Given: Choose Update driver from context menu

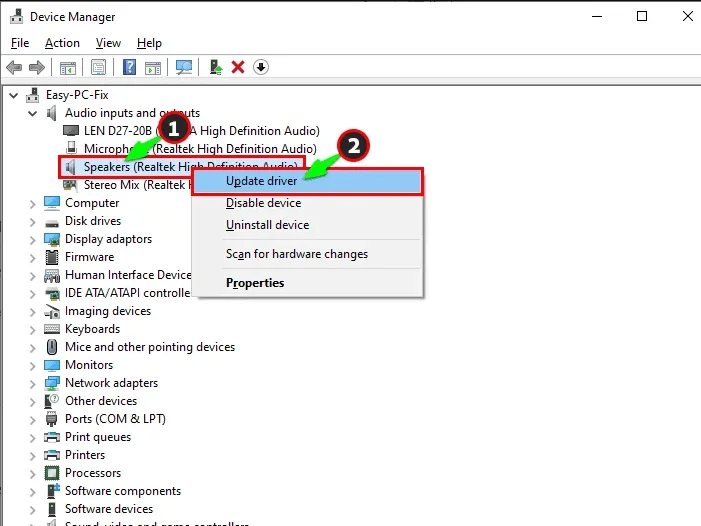Looking at the screenshot, I should pyautogui.click(x=308, y=181).
